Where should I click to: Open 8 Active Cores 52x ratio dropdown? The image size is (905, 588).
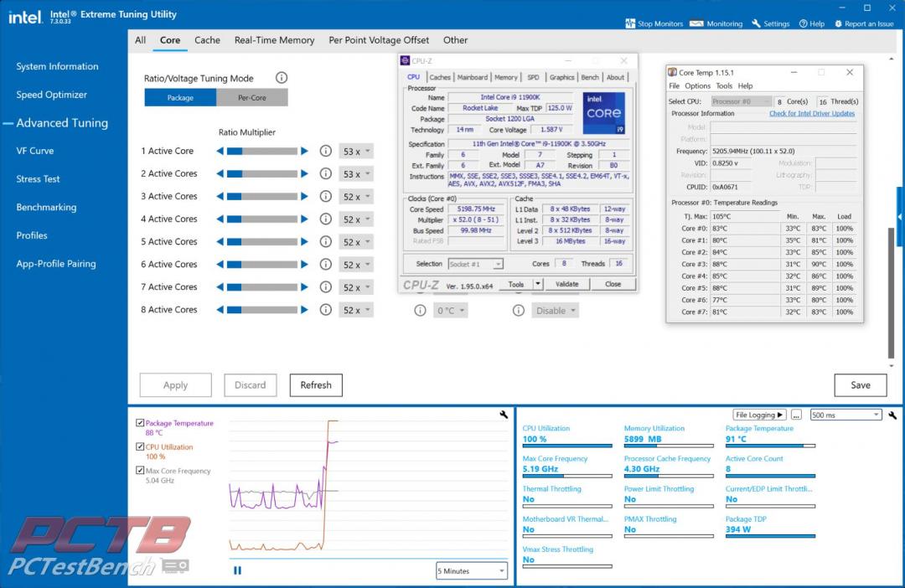coord(355,311)
